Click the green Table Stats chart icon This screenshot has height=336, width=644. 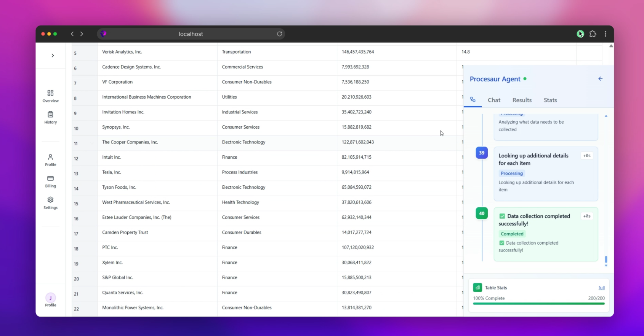click(x=477, y=288)
